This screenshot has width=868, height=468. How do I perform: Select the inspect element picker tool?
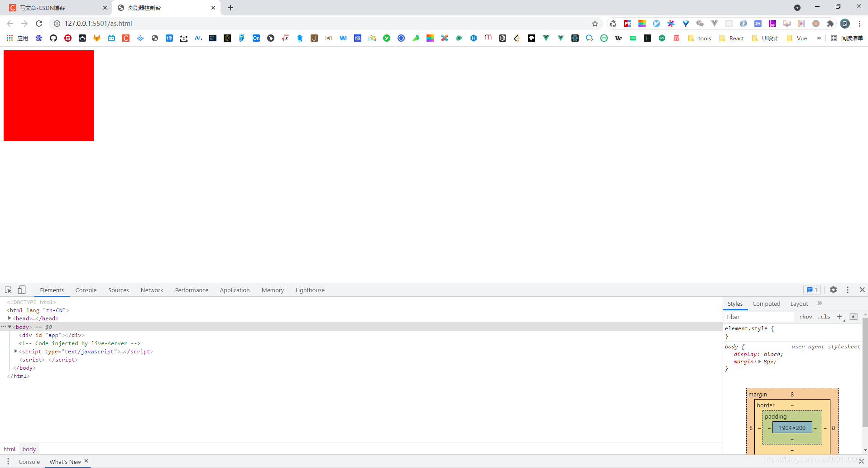[8, 290]
